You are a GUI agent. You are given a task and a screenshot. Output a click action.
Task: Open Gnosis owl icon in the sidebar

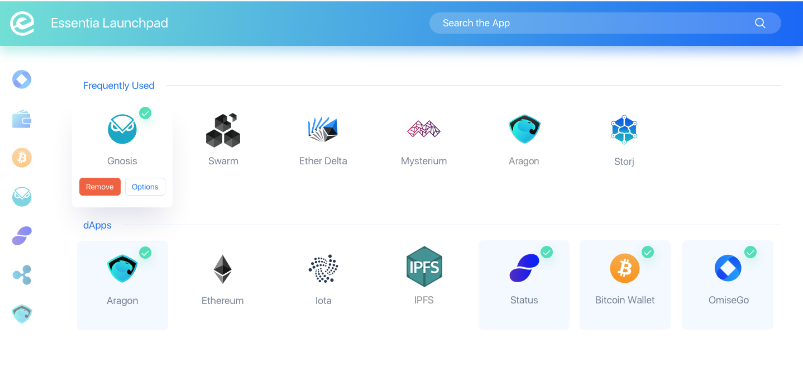(x=22, y=197)
